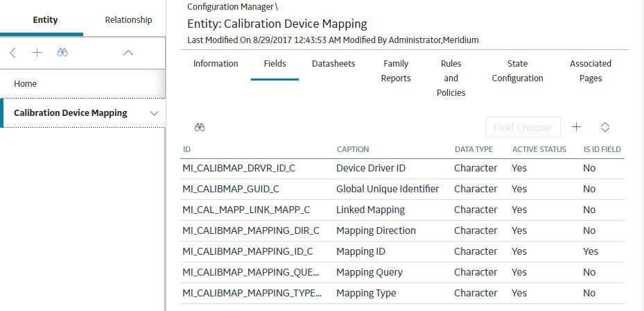The height and width of the screenshot is (311, 644).
Task: Click the back arrow in left panel
Action: pyautogui.click(x=12, y=53)
